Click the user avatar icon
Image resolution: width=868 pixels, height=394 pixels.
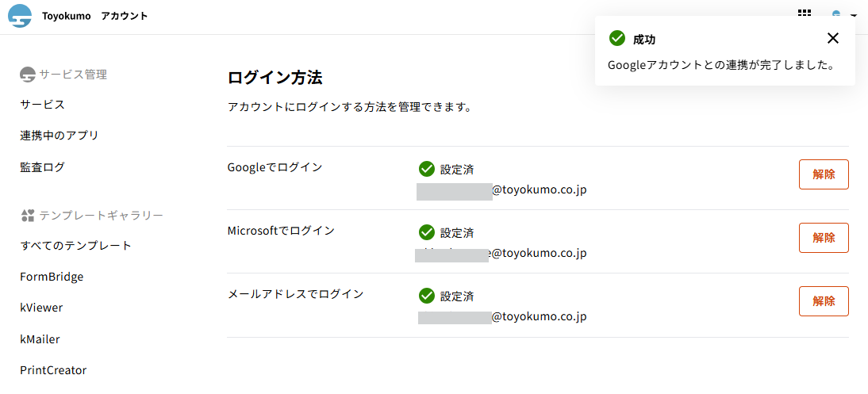(x=836, y=13)
